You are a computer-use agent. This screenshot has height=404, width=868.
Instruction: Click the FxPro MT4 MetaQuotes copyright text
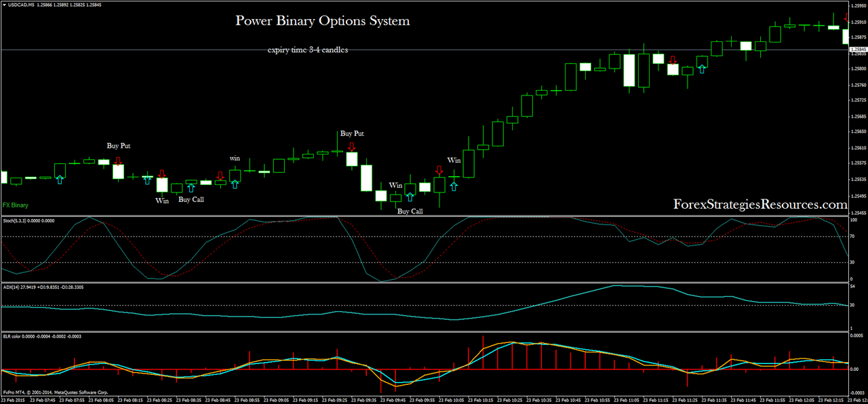[x=54, y=390]
